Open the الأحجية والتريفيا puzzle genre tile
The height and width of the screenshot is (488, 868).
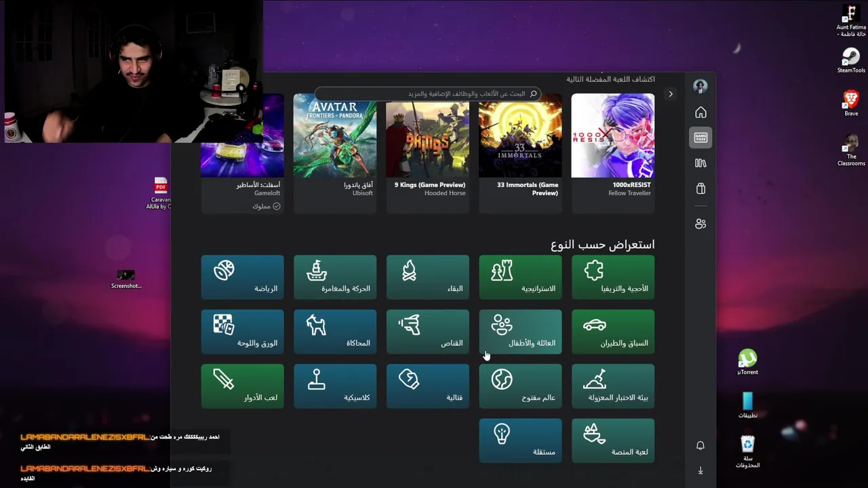tap(613, 277)
